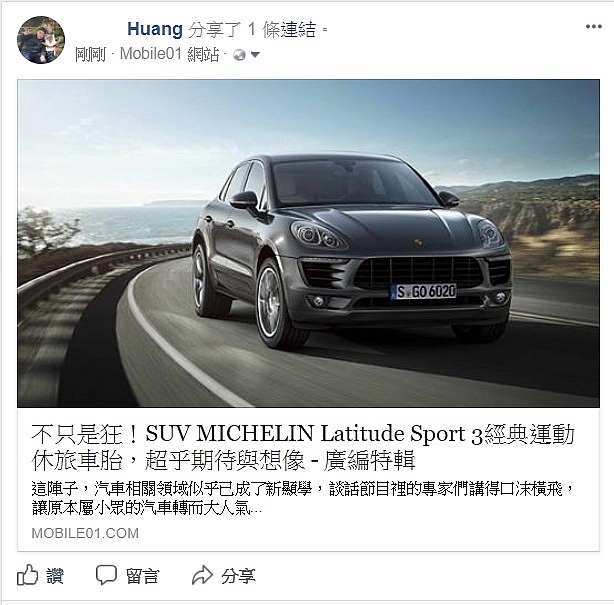The width and height of the screenshot is (614, 605).
Task: Click the share arrow icon
Action: (202, 575)
